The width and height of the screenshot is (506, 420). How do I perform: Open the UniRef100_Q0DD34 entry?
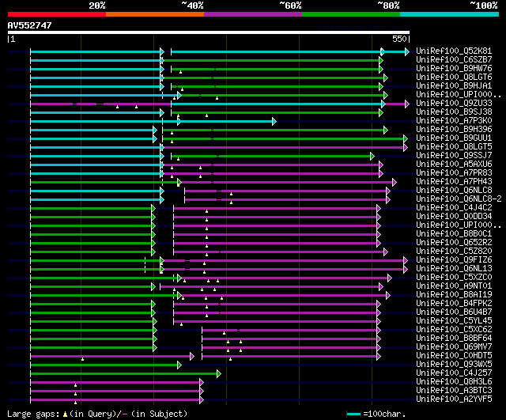tap(454, 217)
